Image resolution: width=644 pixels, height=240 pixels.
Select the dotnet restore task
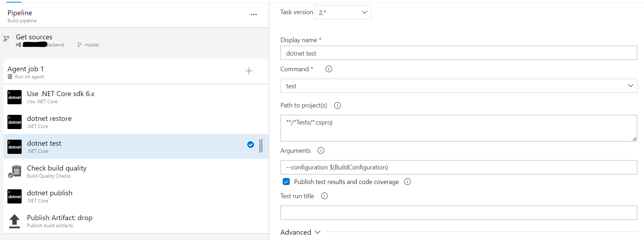pyautogui.click(x=136, y=122)
